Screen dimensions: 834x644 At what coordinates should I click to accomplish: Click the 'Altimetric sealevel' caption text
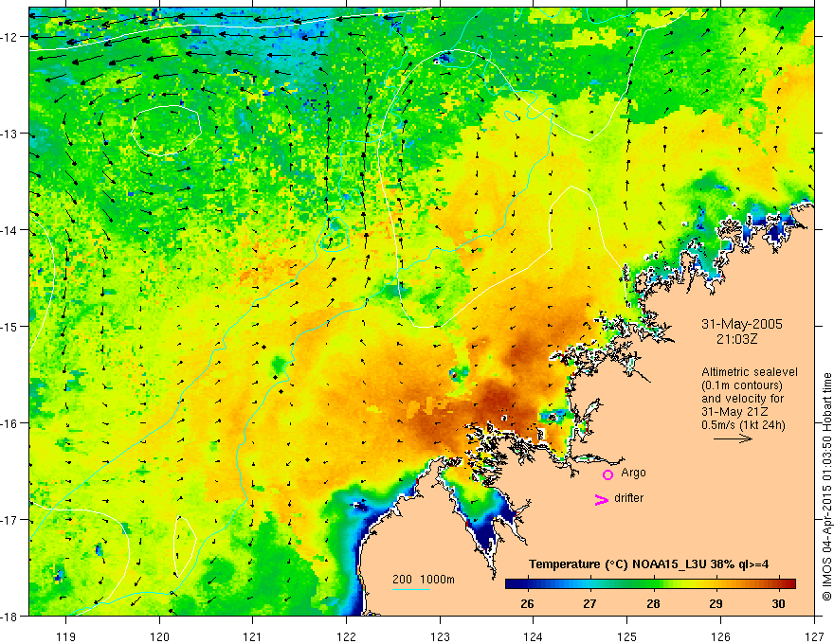click(x=750, y=372)
